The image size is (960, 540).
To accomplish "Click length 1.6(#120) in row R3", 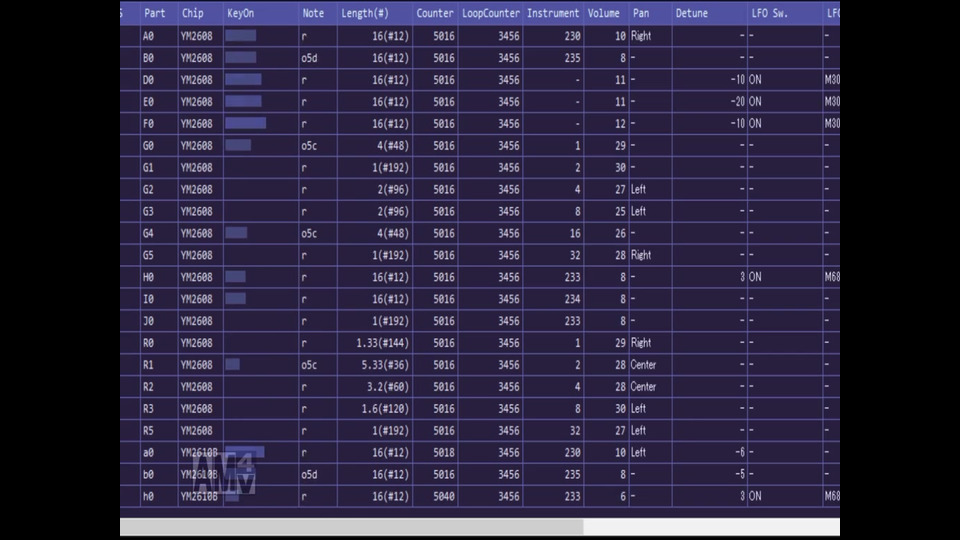I will [385, 409].
